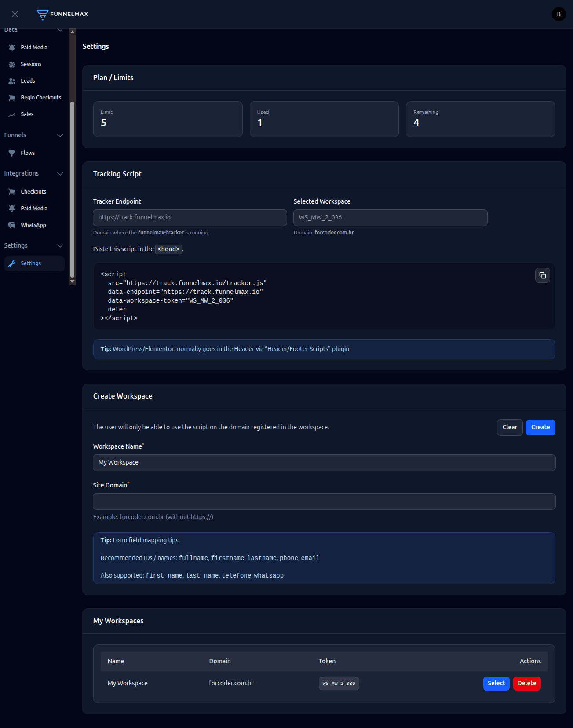Click the Selected Workspace field
The width and height of the screenshot is (573, 728).
coord(391,218)
